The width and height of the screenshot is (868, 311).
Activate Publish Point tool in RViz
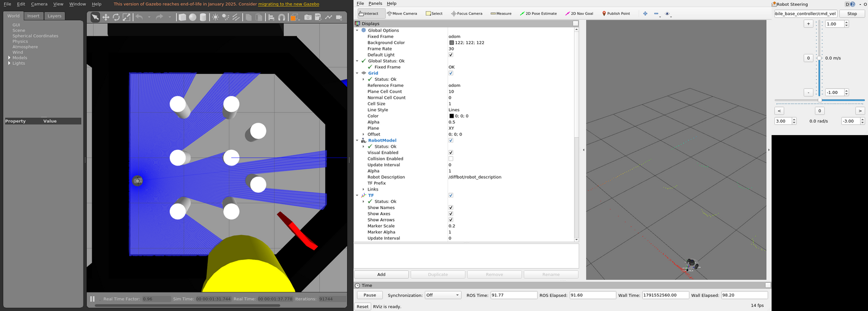click(x=616, y=14)
